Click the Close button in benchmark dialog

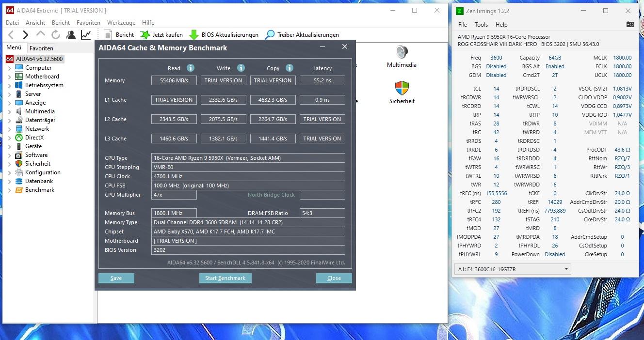[x=334, y=278]
